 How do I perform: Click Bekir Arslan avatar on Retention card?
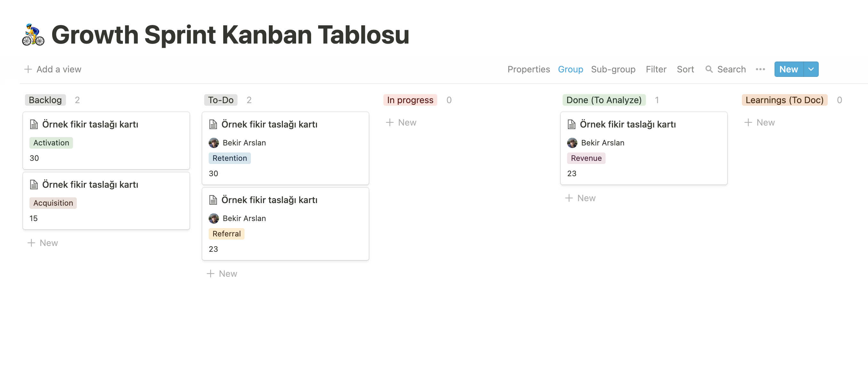(x=213, y=143)
